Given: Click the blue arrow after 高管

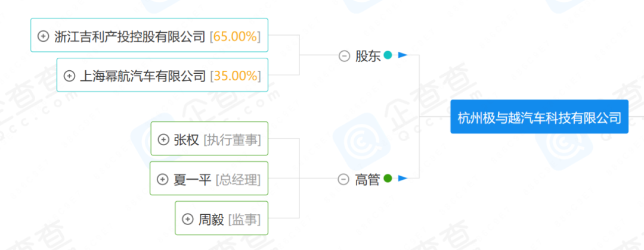Looking at the screenshot, I should [402, 178].
